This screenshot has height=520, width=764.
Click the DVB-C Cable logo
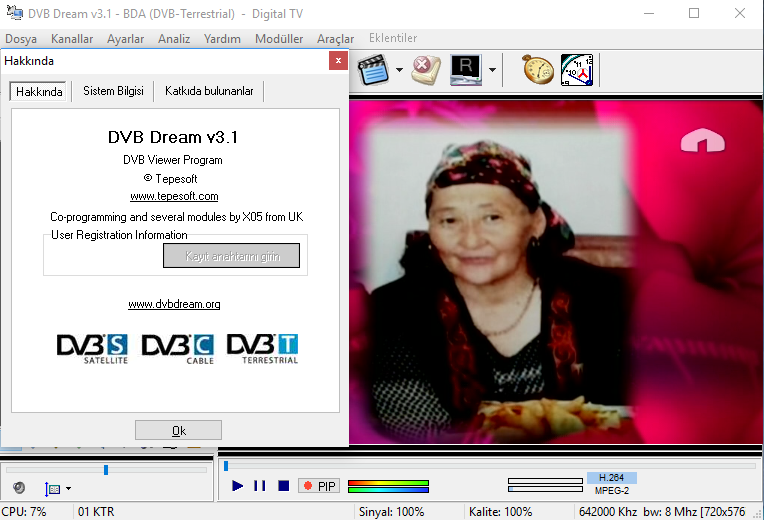pyautogui.click(x=177, y=349)
